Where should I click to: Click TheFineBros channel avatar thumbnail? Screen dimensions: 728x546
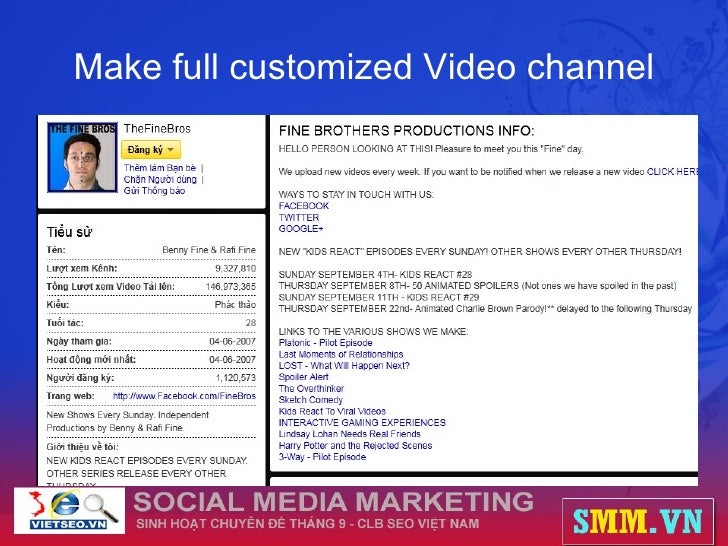point(82,157)
